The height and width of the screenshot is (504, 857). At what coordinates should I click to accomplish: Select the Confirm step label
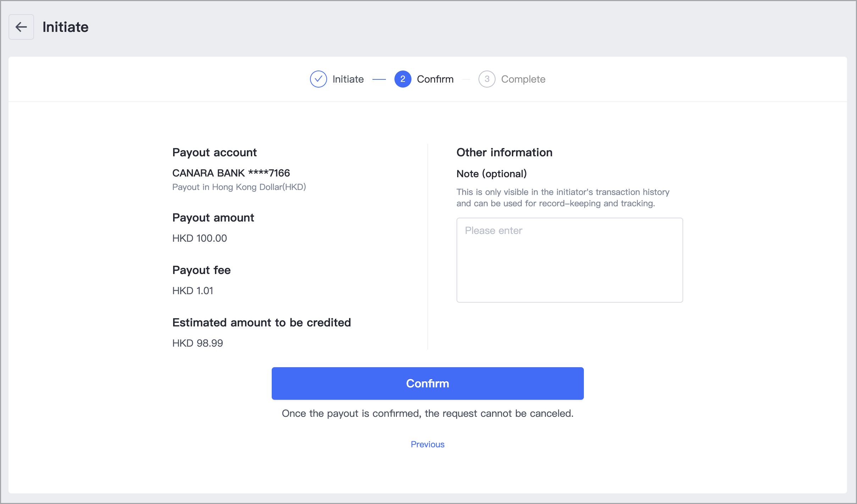point(435,79)
